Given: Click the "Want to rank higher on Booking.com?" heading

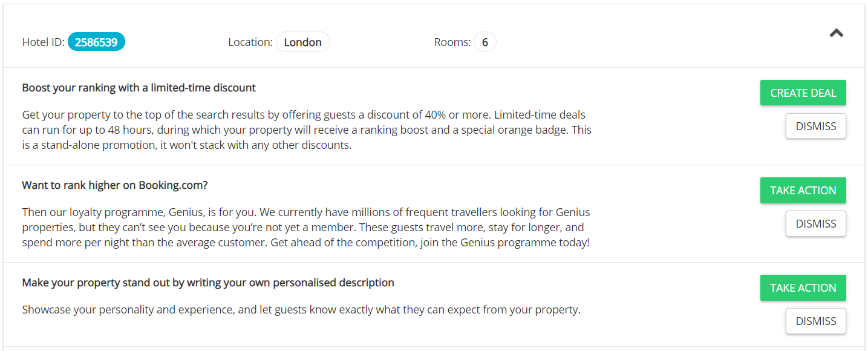Looking at the screenshot, I should pyautogui.click(x=114, y=185).
